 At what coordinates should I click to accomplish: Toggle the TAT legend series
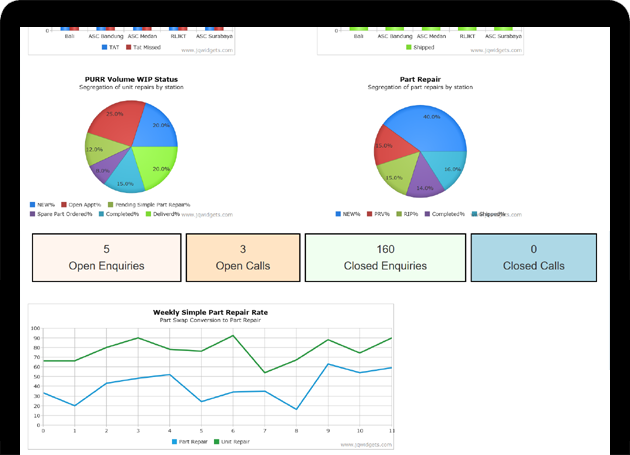click(x=109, y=47)
